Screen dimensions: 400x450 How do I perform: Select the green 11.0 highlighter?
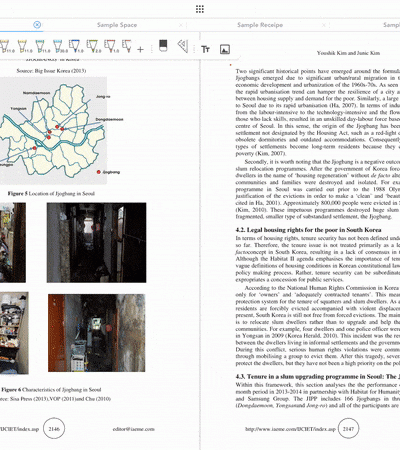click(42, 46)
